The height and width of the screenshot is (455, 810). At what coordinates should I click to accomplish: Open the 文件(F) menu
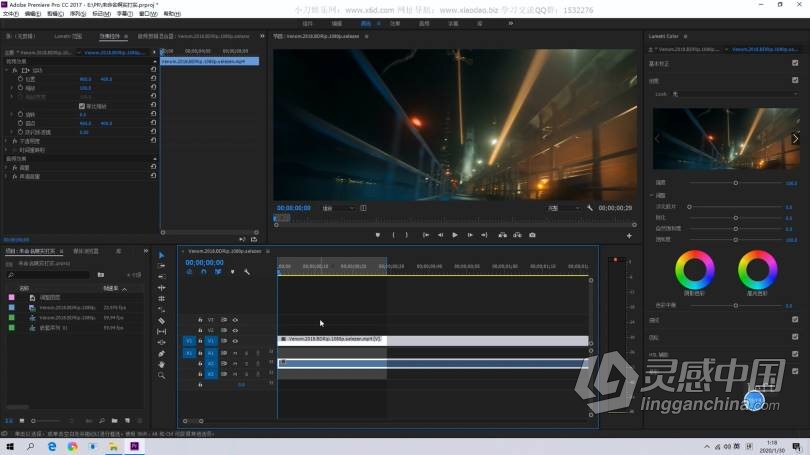pos(10,14)
